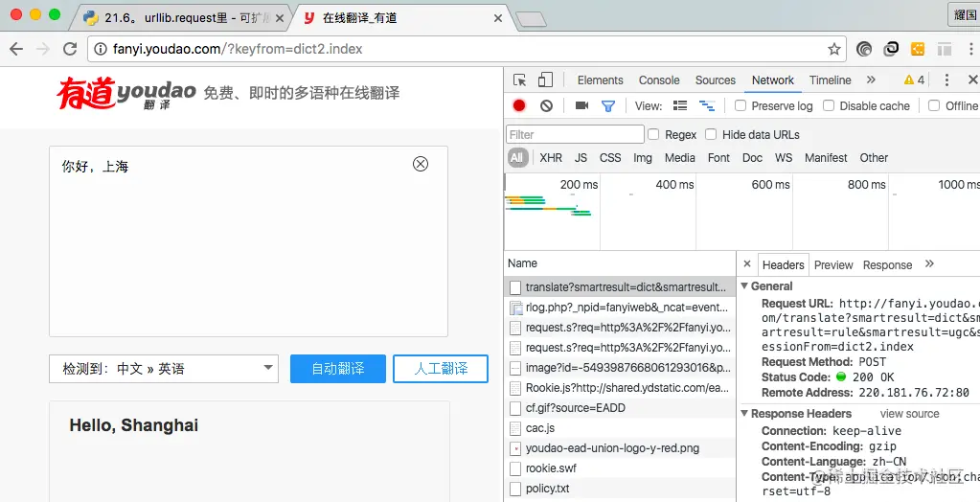Click the 人工翻译 button
Screen dimensions: 980x502
point(441,368)
